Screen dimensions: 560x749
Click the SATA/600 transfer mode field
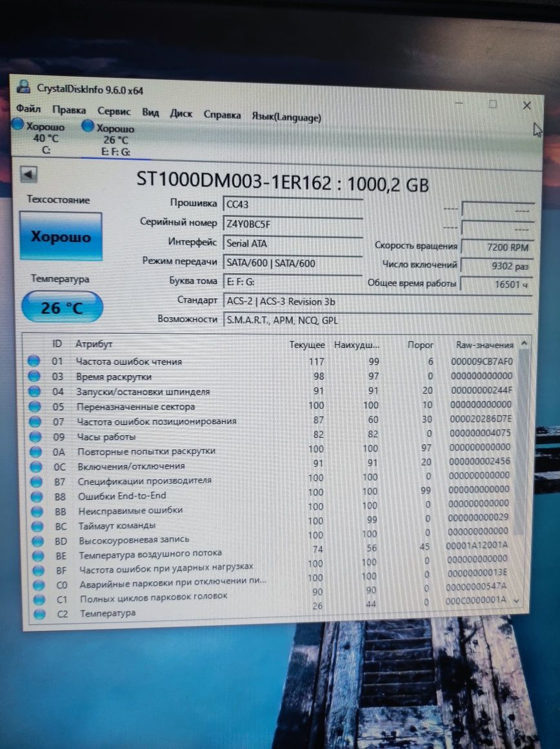[293, 263]
